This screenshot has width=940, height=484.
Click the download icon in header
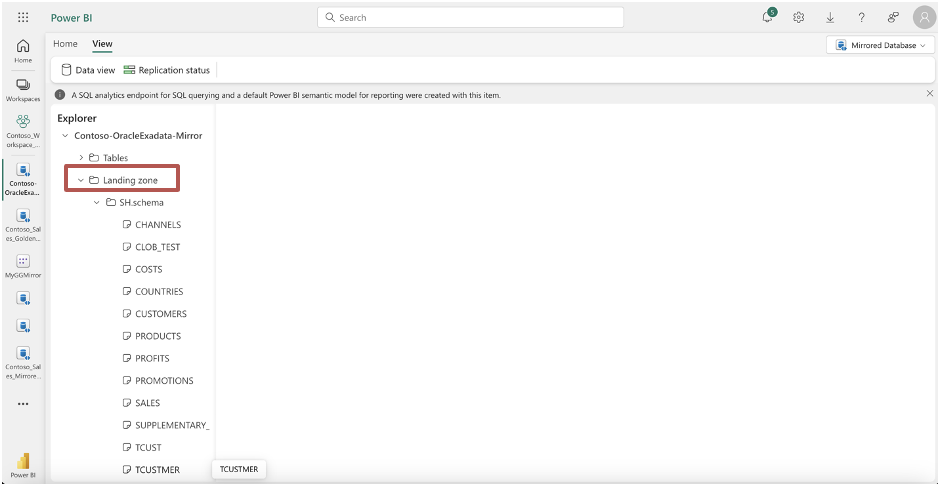tap(830, 17)
